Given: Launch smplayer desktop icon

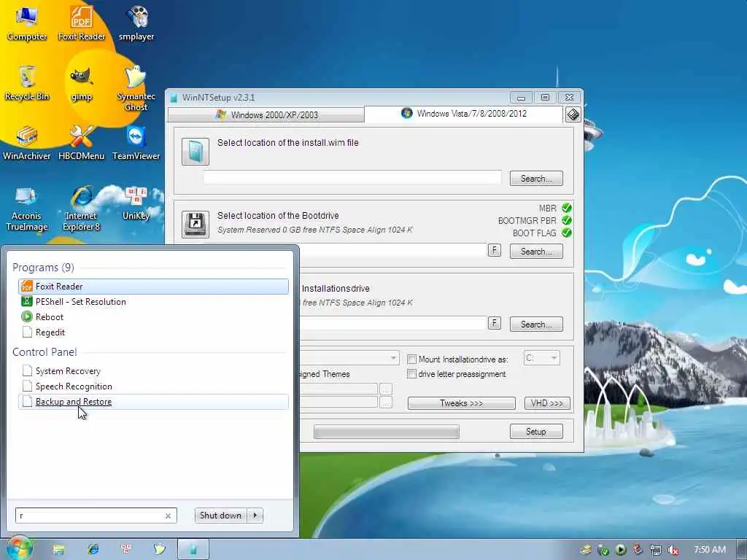Looking at the screenshot, I should (136, 24).
